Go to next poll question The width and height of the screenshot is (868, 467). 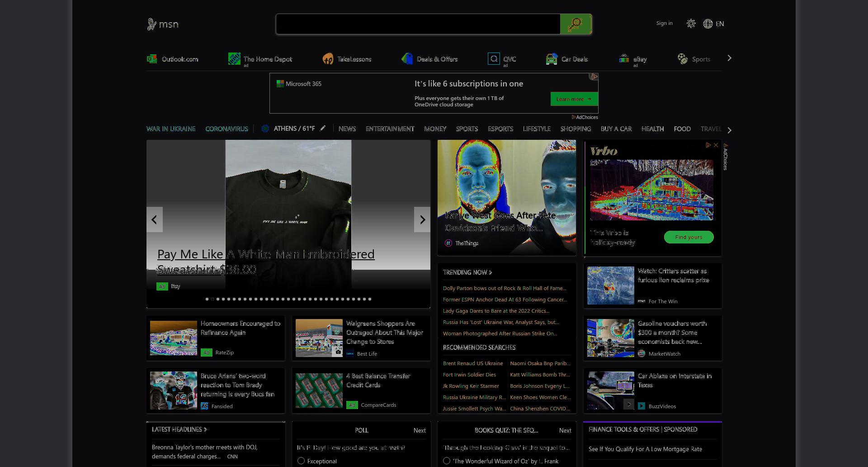click(420, 430)
